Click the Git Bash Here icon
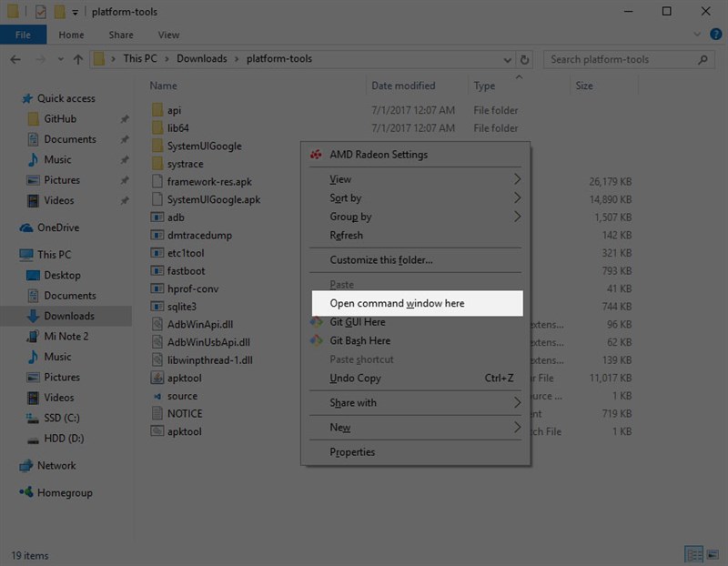728x566 pixels. click(x=316, y=341)
